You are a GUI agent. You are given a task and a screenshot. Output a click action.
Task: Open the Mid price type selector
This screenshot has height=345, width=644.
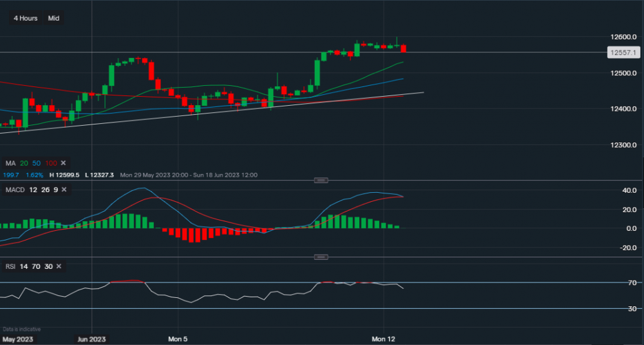tap(53, 18)
